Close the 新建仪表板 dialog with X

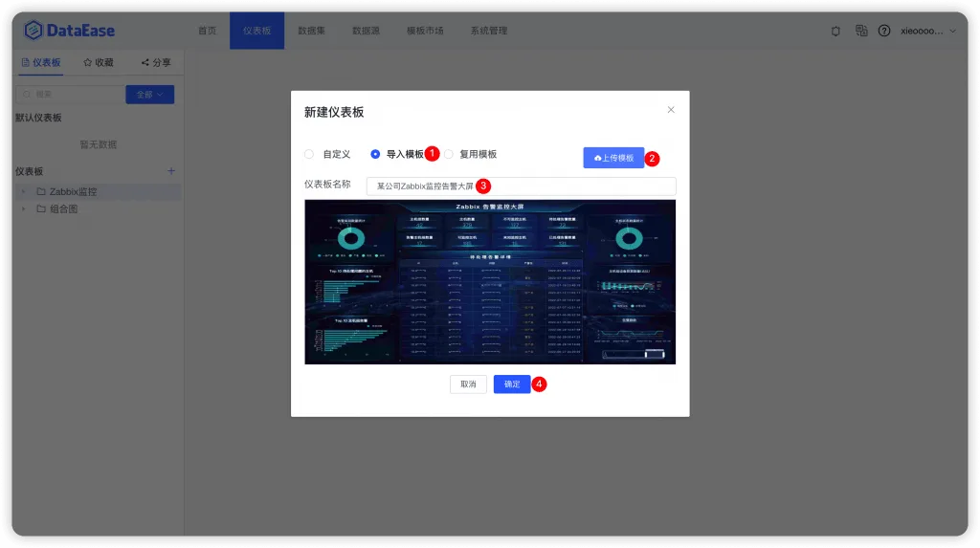click(x=671, y=110)
